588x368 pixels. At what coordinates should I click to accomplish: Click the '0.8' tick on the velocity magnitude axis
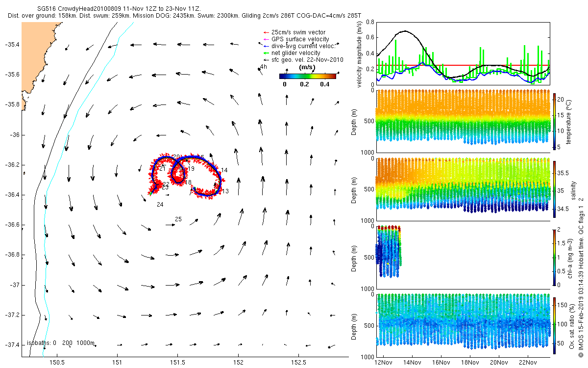(370, 23)
